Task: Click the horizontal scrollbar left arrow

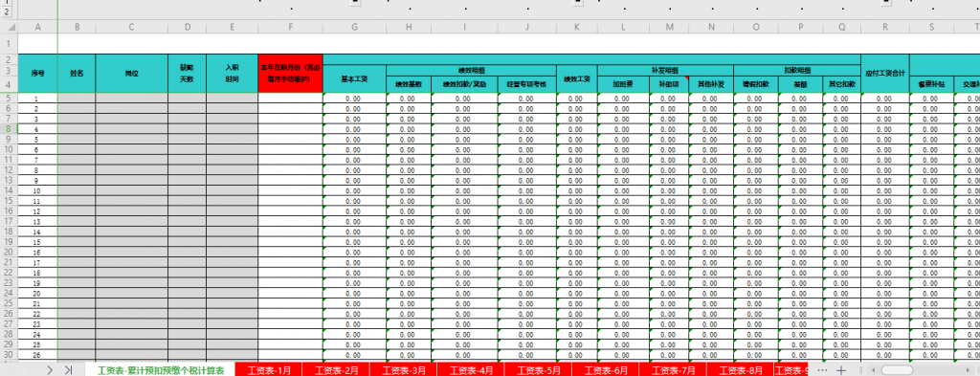Action: pos(872,369)
